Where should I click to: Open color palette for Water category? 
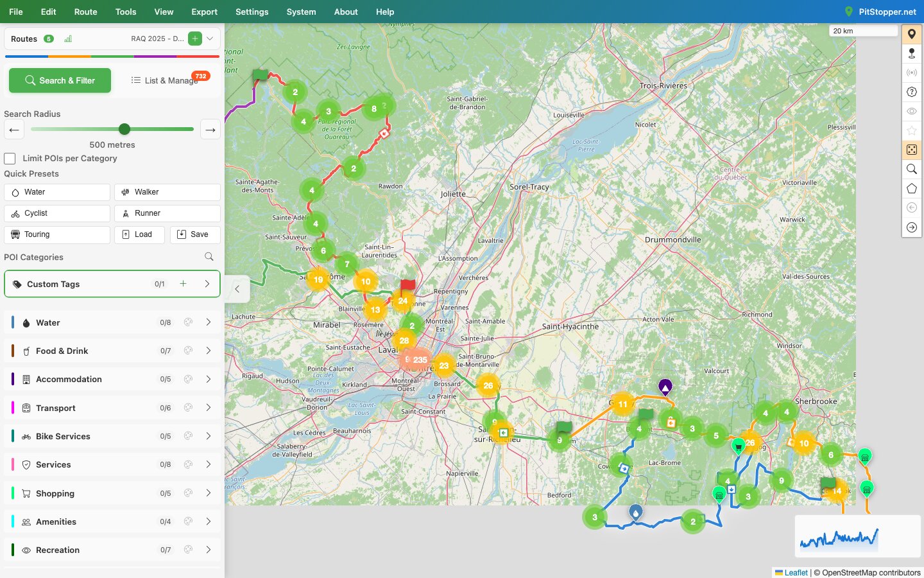click(188, 322)
